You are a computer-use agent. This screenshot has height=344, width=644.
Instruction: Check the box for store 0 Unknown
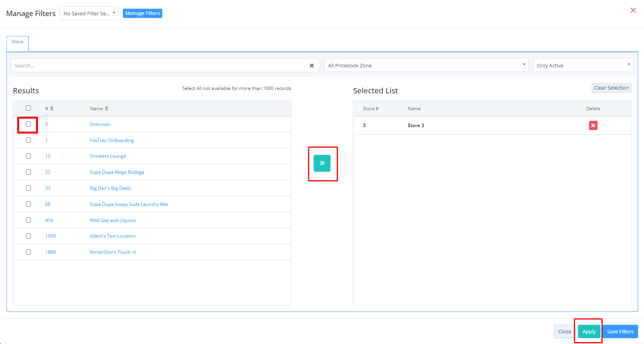(x=28, y=124)
